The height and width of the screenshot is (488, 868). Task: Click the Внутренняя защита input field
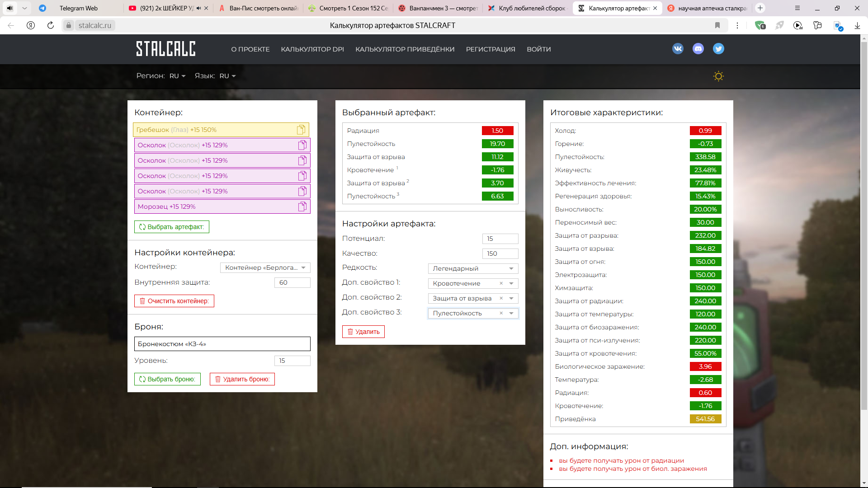pyautogui.click(x=292, y=282)
